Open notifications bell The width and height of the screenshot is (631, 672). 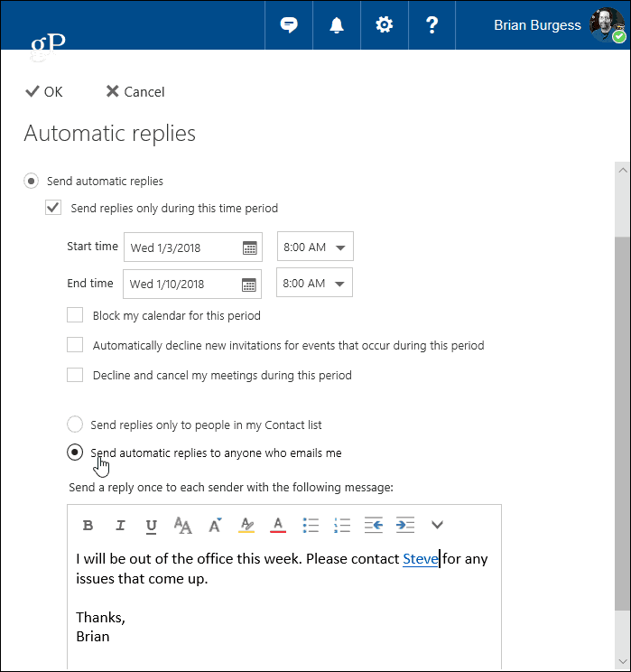[337, 25]
